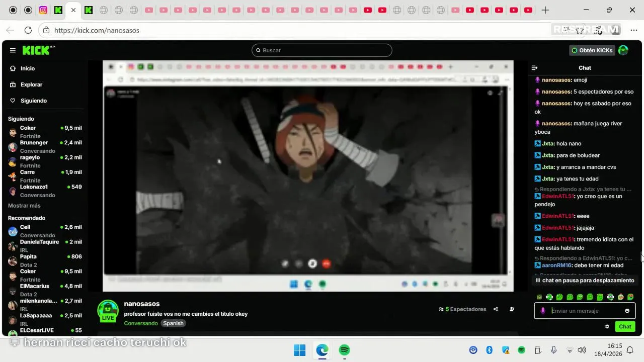Image resolution: width=644 pixels, height=362 pixels.
Task: Click EdwinATL51 username on 'jajajaja' message
Action: tap(557, 228)
